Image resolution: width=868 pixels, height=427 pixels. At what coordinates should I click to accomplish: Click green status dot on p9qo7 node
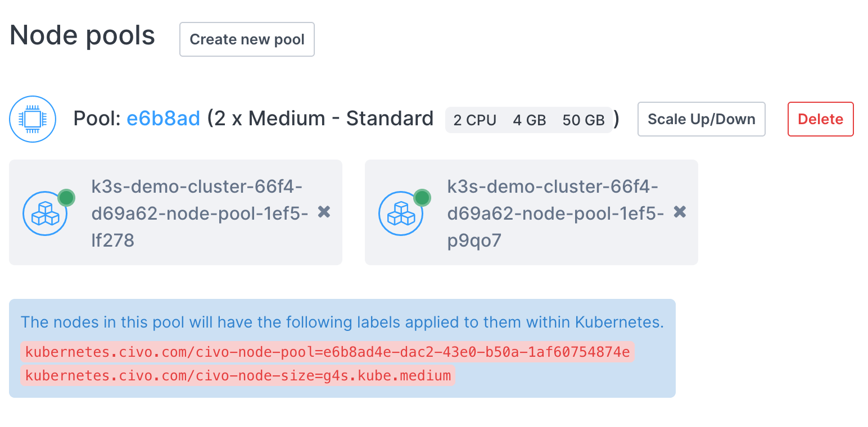tap(422, 198)
